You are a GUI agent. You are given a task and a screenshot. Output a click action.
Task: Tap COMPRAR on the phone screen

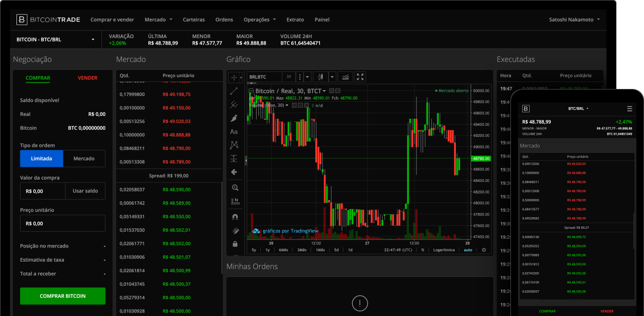pos(547,311)
